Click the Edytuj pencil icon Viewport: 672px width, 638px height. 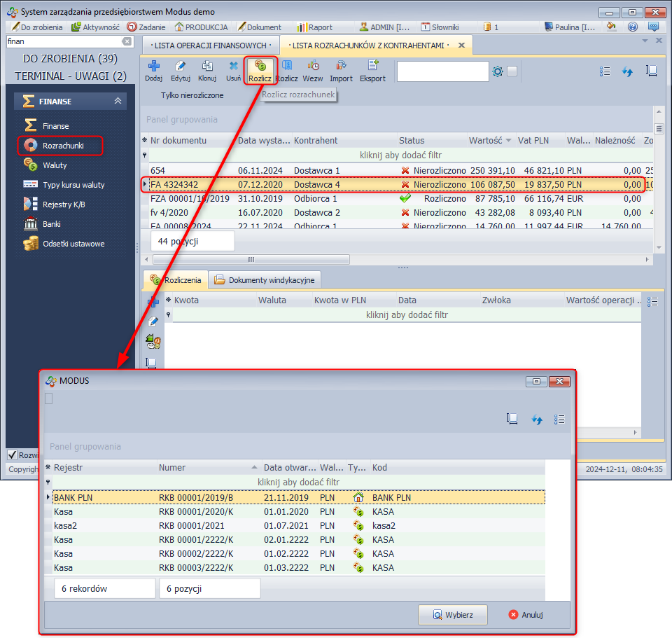(x=181, y=67)
